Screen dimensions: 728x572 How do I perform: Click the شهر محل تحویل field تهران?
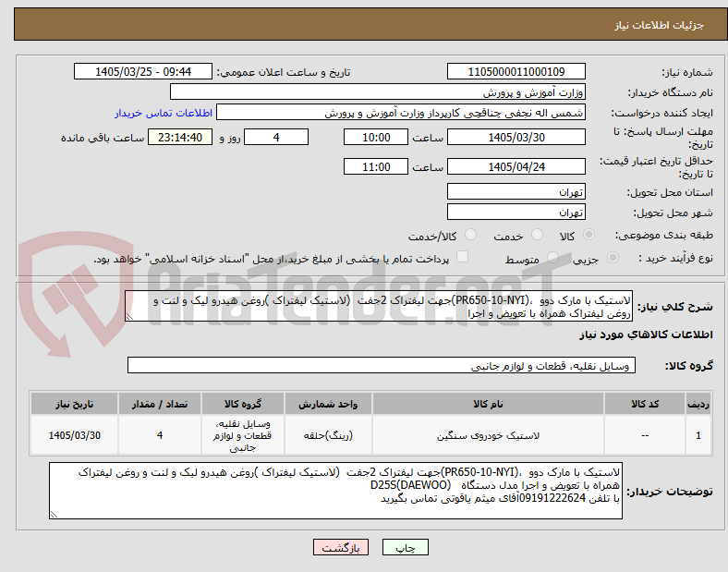pos(516,212)
